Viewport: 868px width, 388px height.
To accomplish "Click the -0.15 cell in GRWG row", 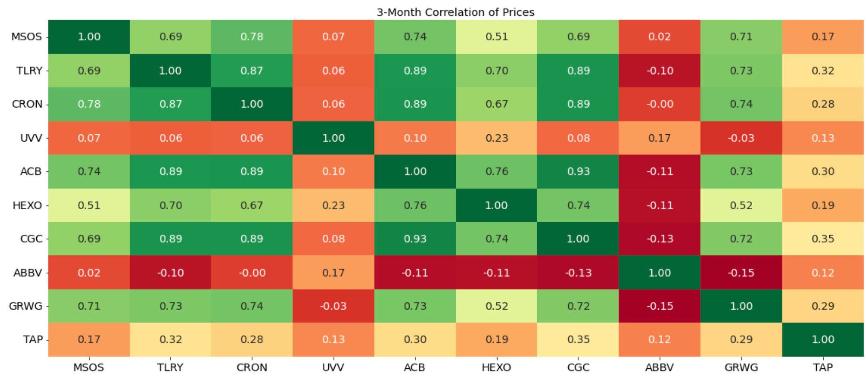I will [659, 306].
